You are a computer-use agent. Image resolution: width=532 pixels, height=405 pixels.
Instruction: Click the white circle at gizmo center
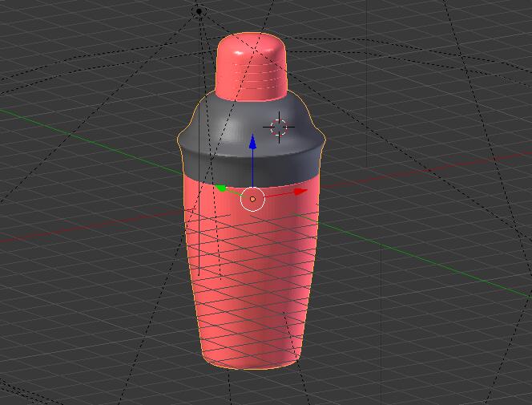pyautogui.click(x=252, y=199)
